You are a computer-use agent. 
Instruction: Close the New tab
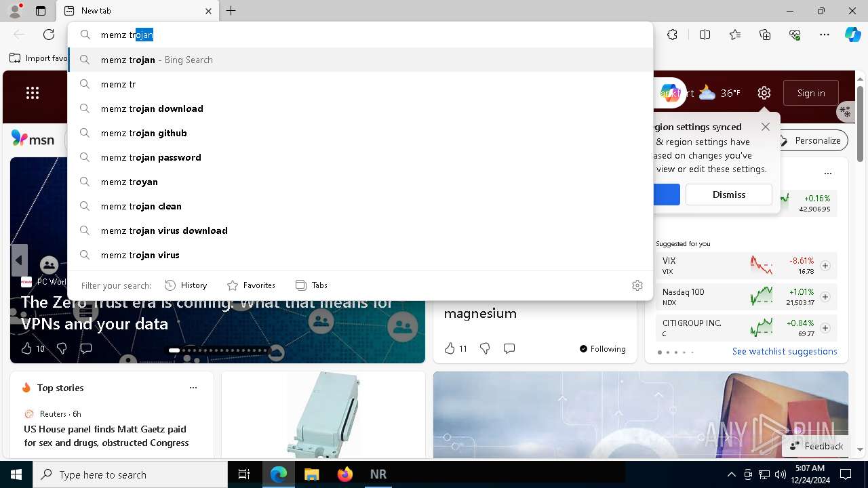[x=208, y=11]
